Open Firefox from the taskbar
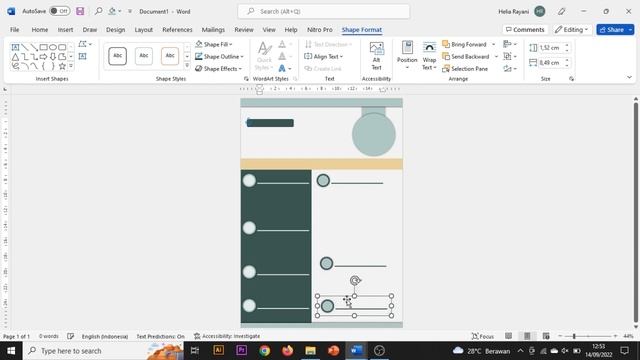Viewport: 640px width, 360px height. coord(287,351)
